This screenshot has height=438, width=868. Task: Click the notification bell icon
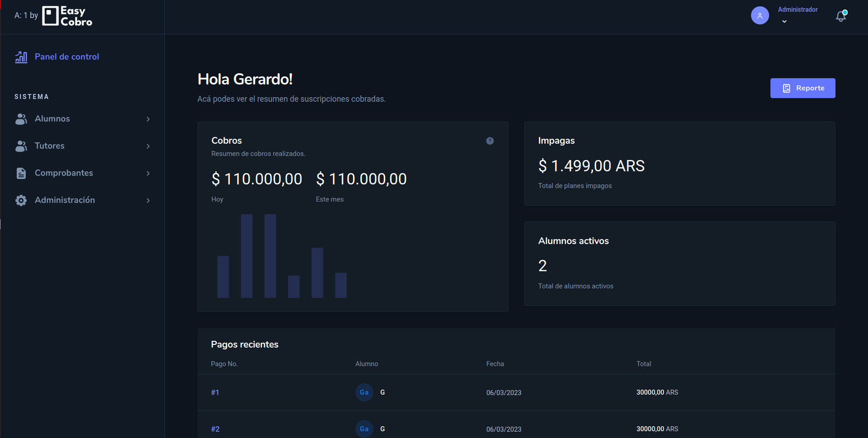[x=840, y=16]
